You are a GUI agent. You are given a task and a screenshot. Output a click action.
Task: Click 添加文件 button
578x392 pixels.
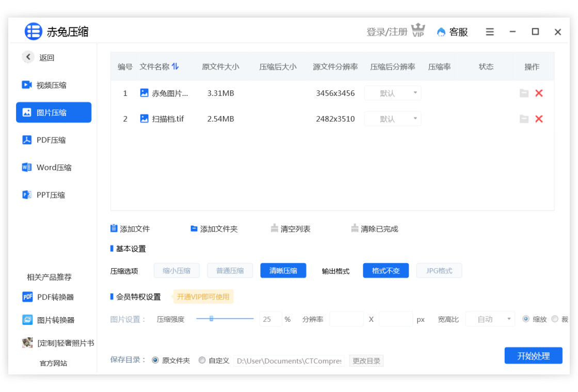tap(130, 229)
